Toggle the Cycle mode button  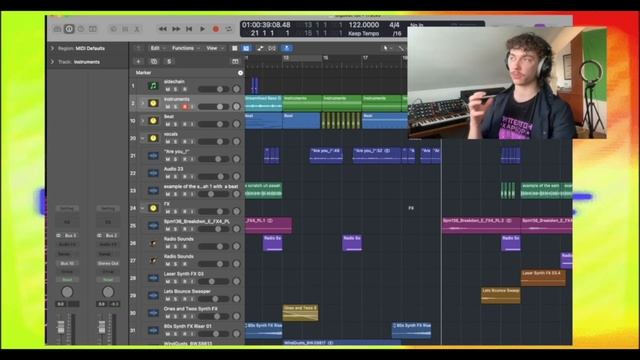coord(229,29)
